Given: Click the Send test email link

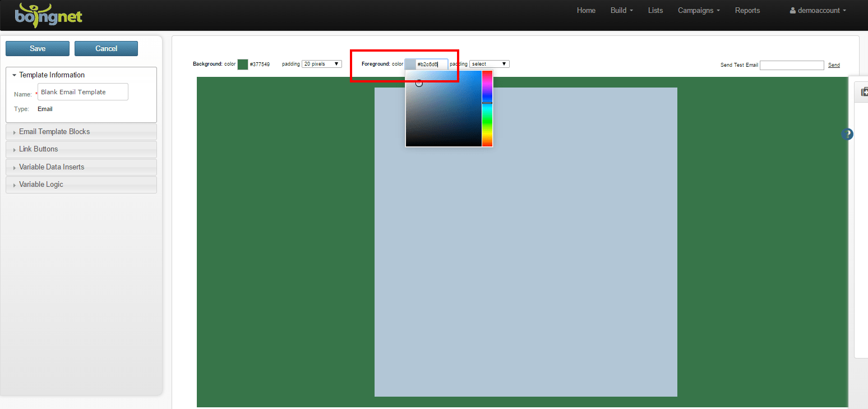Looking at the screenshot, I should tap(834, 65).
